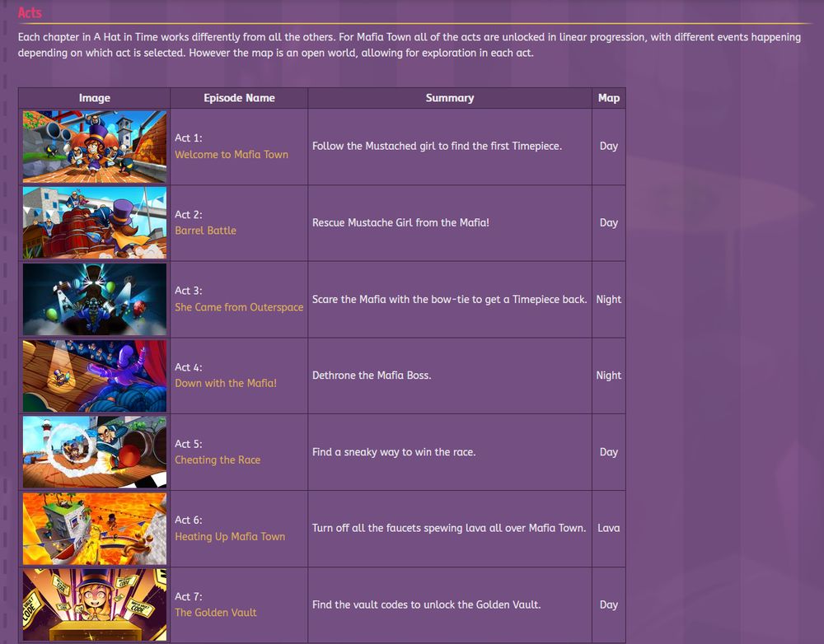Image resolution: width=824 pixels, height=644 pixels.
Task: Click 'Turn off all the faucets' summary
Action: 449,529
